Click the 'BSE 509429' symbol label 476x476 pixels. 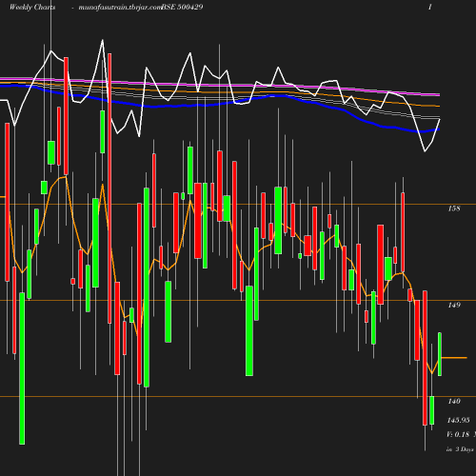[182, 7]
